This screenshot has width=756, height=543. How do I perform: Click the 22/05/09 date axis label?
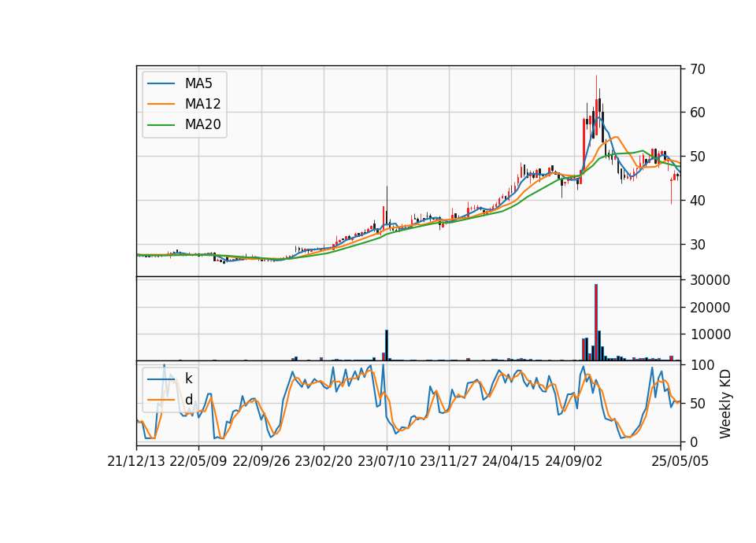pos(198,461)
